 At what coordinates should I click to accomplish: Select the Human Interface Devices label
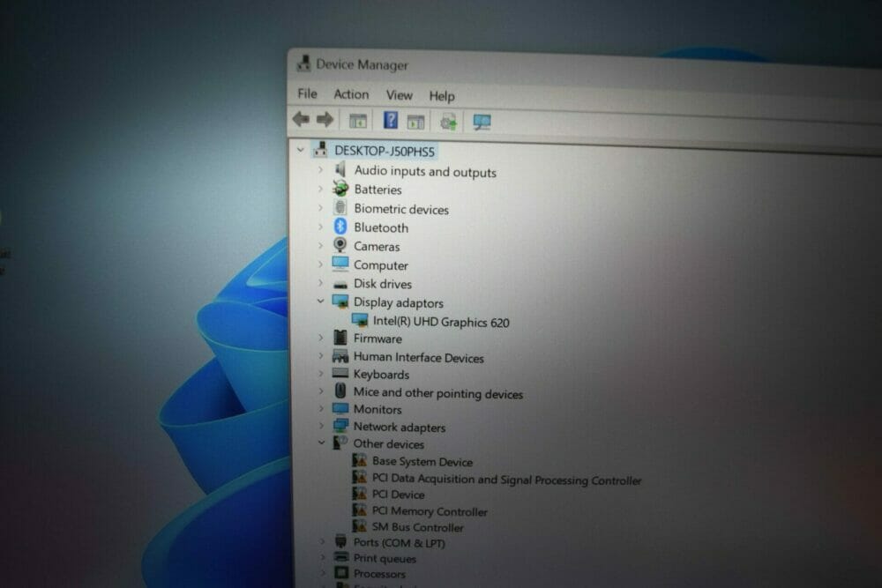click(x=418, y=358)
